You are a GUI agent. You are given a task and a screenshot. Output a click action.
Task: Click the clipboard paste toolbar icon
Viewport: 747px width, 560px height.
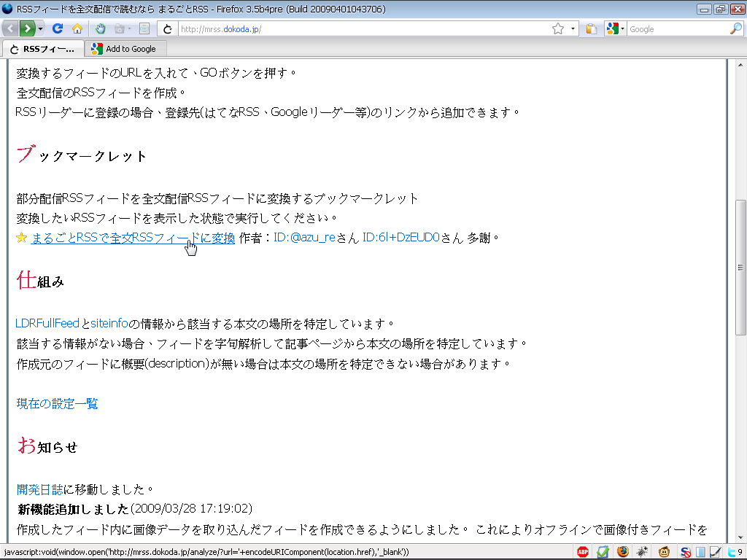(591, 29)
